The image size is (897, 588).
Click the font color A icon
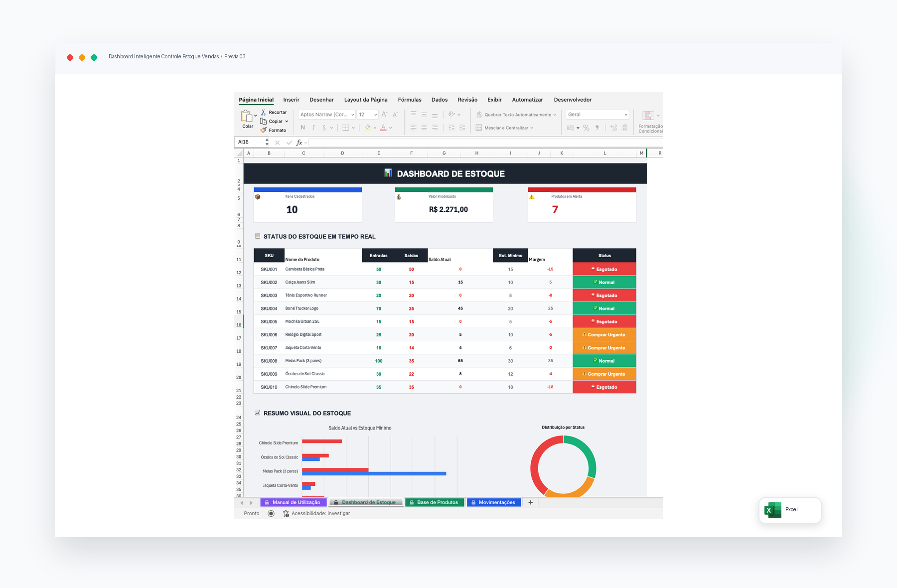(383, 128)
